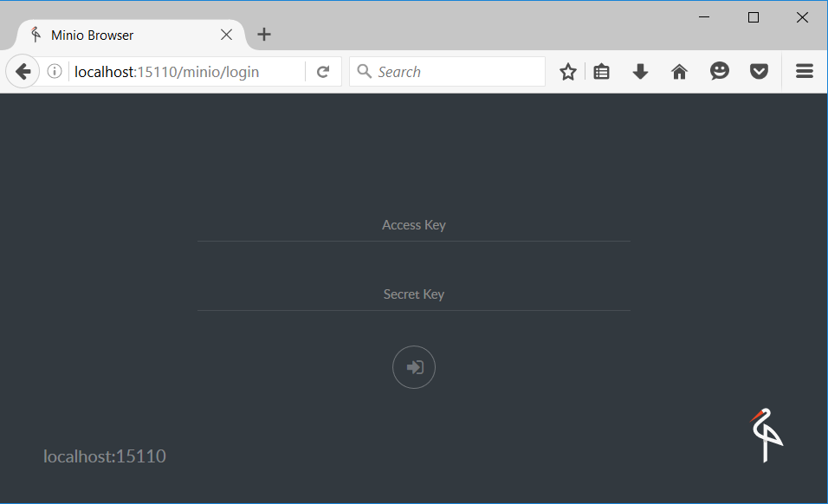Select the Minio Browser tab
This screenshot has width=828, height=504.
click(131, 35)
